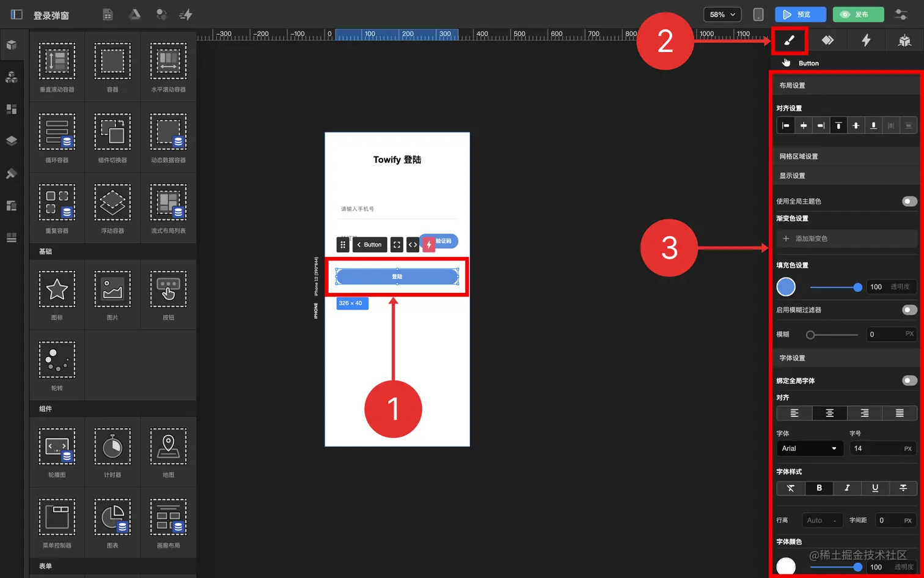
Task: Click the Button breadcrumb back chevron
Action: [359, 245]
